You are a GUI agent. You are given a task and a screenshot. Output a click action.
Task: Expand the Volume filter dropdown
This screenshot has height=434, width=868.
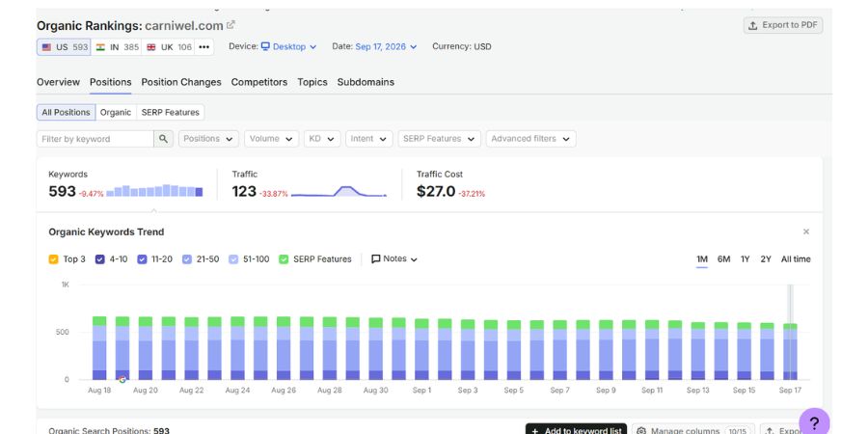271,139
